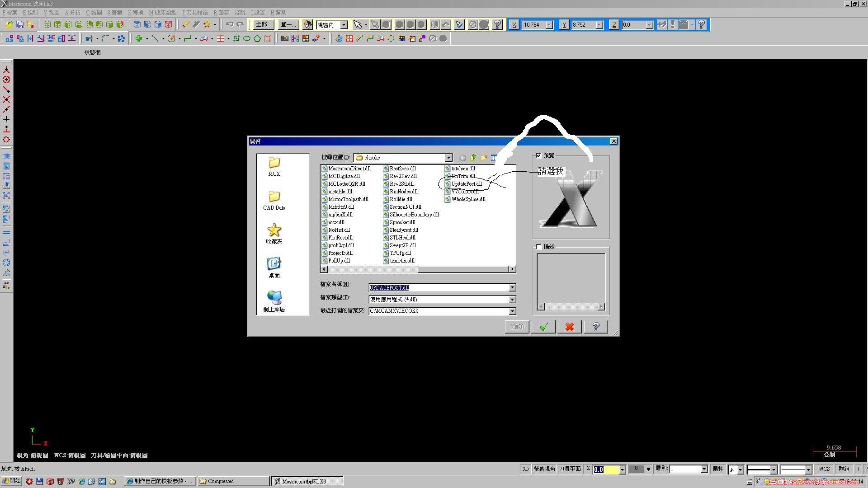Confirm with the green checkmark button

click(543, 327)
